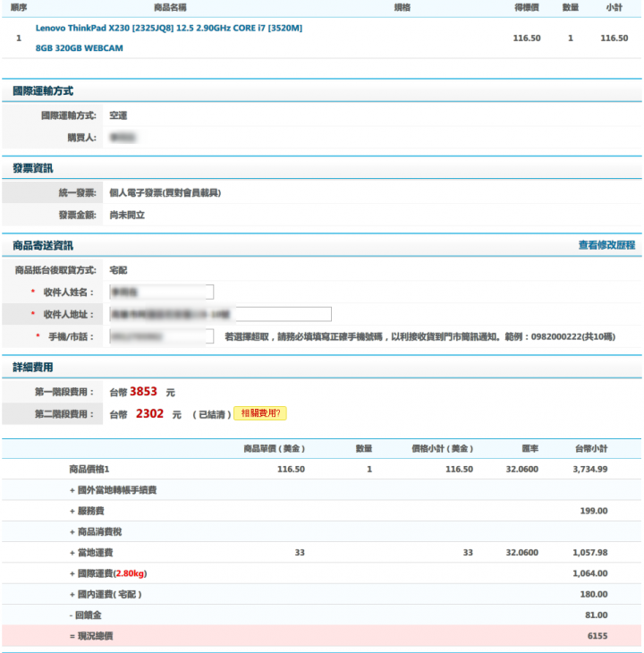Image resolution: width=644 pixels, height=653 pixels.
Task: Click the 小計 column header in the order table
Action: [614, 7]
